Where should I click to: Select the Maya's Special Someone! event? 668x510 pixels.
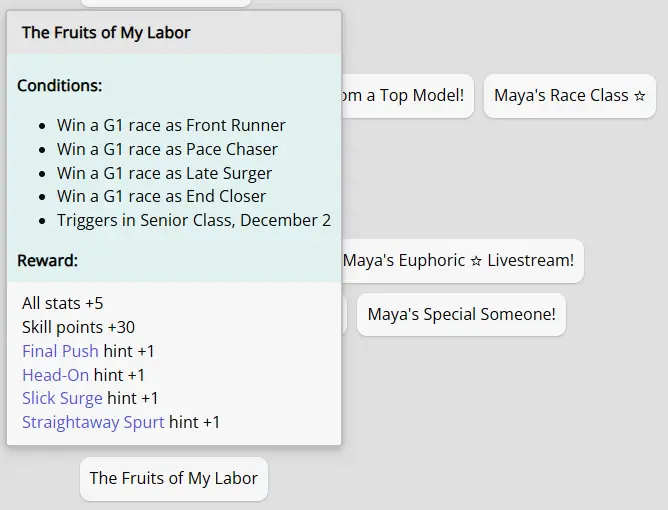click(x=461, y=314)
